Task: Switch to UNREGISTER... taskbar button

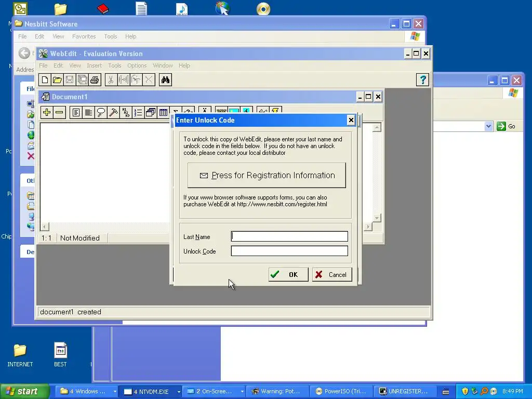Action: [x=405, y=392]
